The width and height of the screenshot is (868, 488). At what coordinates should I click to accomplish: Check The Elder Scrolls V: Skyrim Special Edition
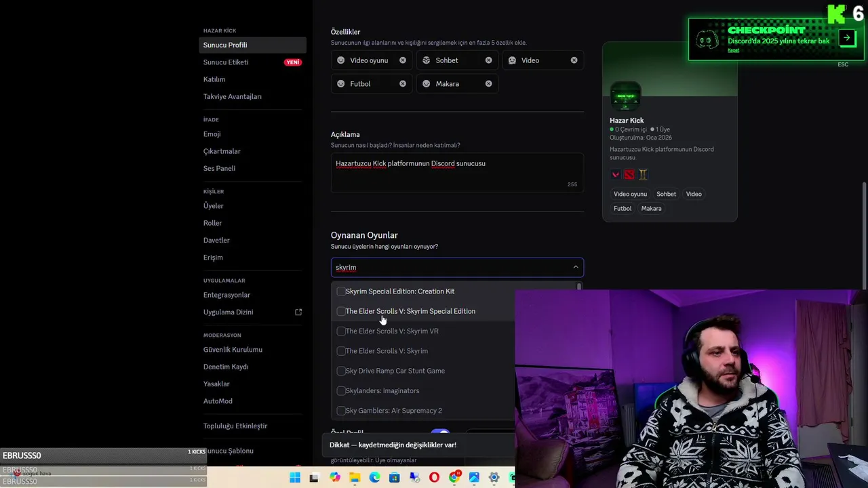[x=341, y=311]
